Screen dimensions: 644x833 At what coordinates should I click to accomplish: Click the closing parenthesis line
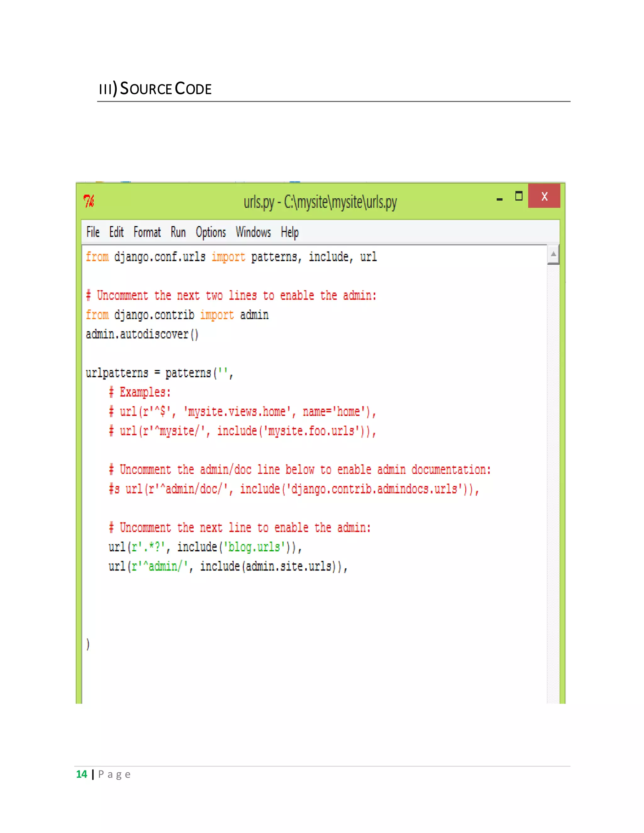point(88,644)
